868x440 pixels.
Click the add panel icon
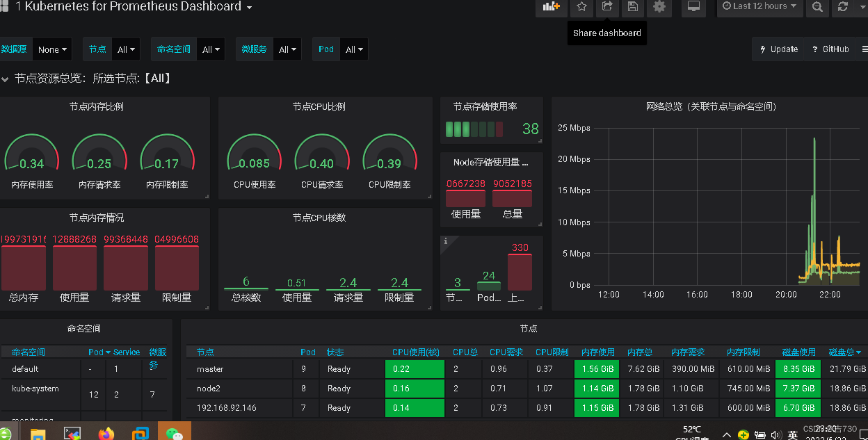click(552, 8)
